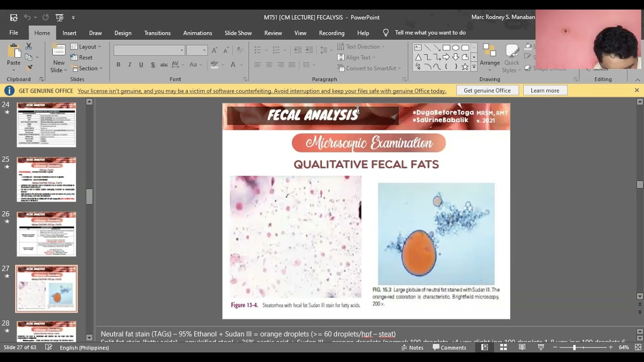
Task: Start slideshow from beginning via quick access icon
Action: [59, 17]
